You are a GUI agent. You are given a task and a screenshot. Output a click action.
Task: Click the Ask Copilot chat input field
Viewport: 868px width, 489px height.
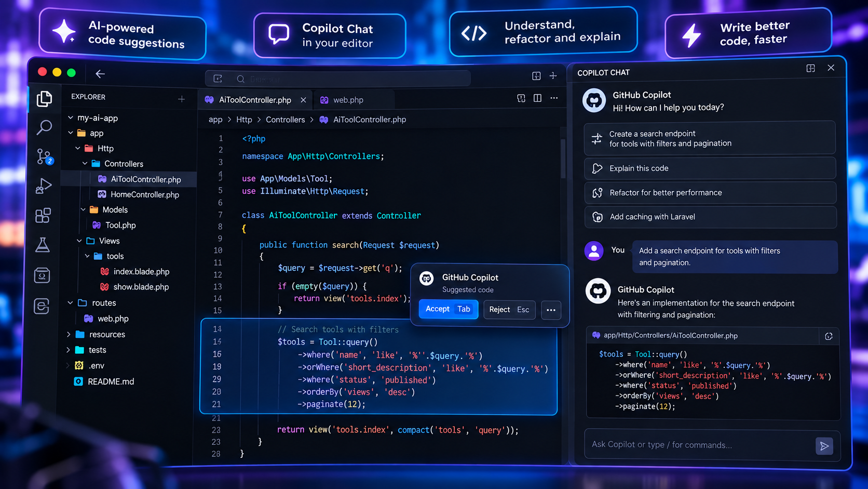click(700, 445)
